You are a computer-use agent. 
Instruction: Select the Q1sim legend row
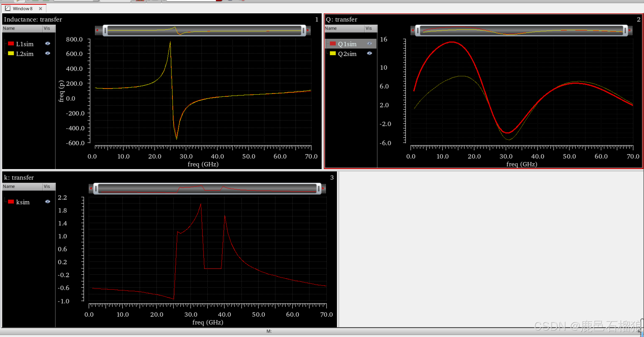347,44
